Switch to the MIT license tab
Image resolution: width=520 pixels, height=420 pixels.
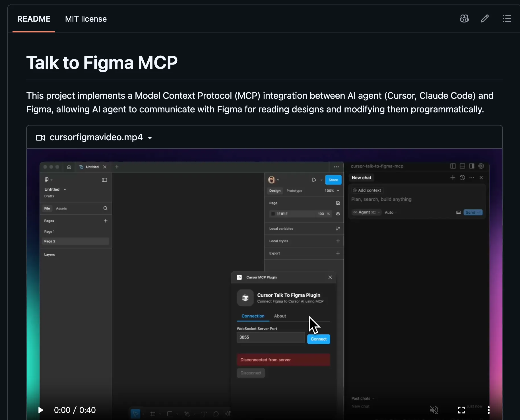(x=86, y=19)
